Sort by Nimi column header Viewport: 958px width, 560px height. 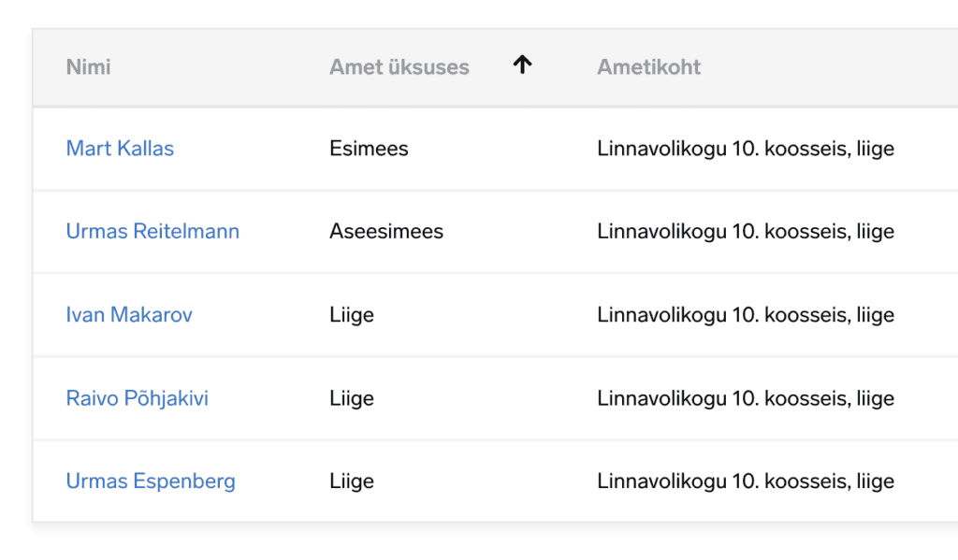click(x=88, y=67)
